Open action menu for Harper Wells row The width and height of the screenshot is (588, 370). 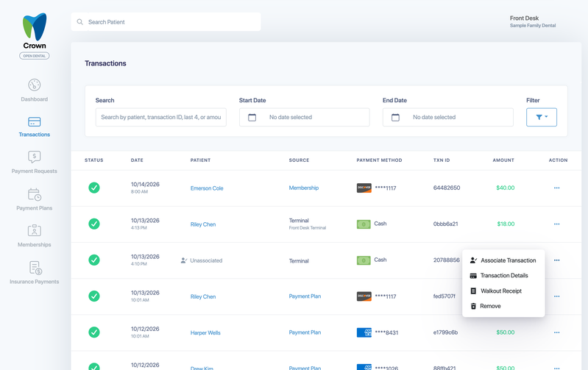[556, 332]
